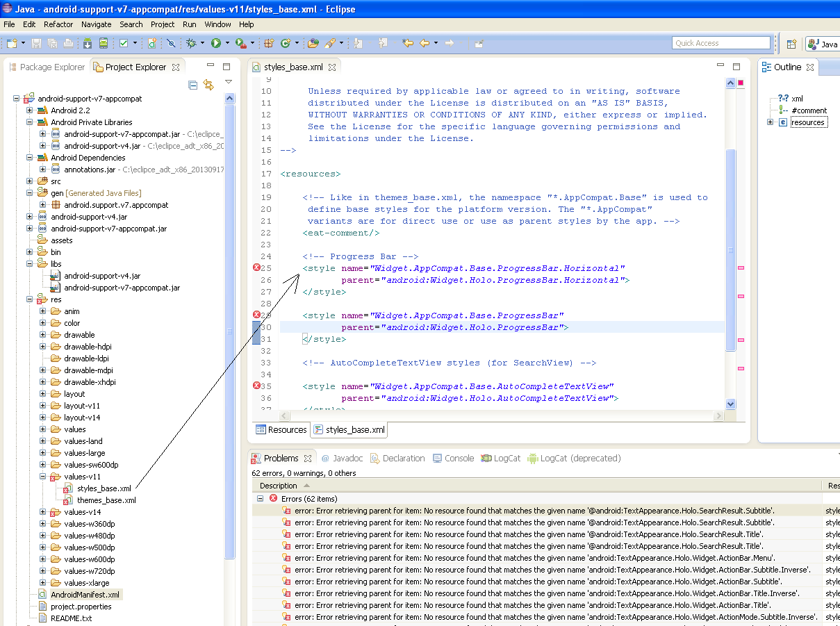Click the error marker on line 35
This screenshot has width=840, height=626.
point(256,386)
